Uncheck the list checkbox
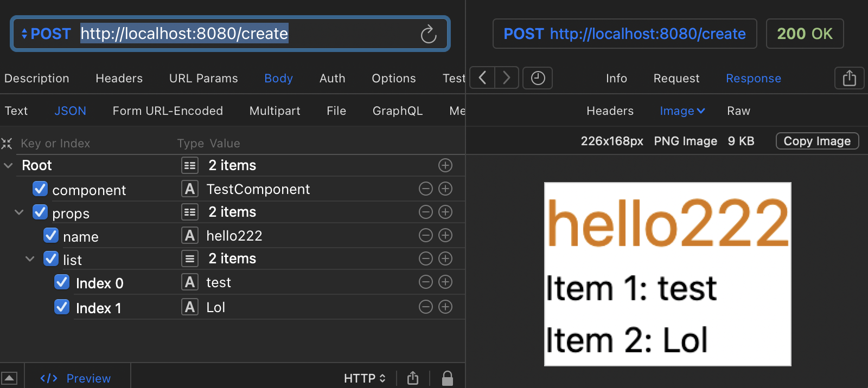Screen dimensions: 868x388 point(51,258)
